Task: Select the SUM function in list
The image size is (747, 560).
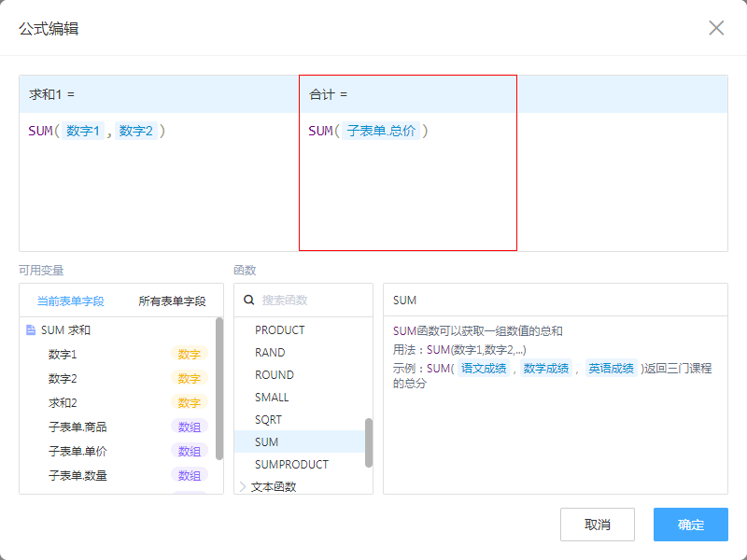Action: point(267,442)
